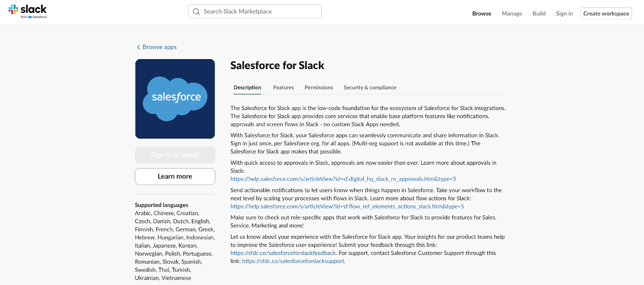
Task: Open the Browse menu item
Action: click(482, 13)
